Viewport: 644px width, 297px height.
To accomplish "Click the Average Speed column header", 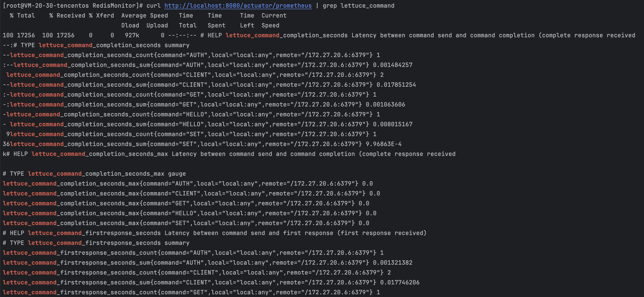I will pyautogui.click(x=144, y=16).
